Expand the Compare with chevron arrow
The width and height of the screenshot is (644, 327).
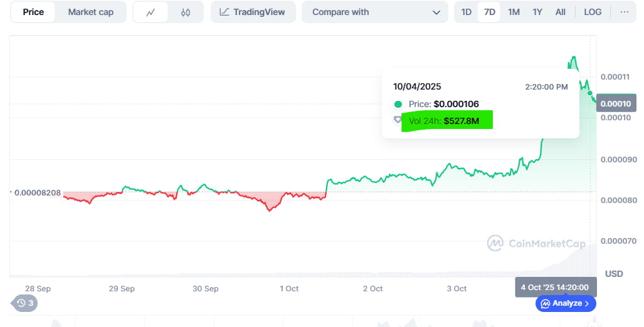(x=436, y=12)
